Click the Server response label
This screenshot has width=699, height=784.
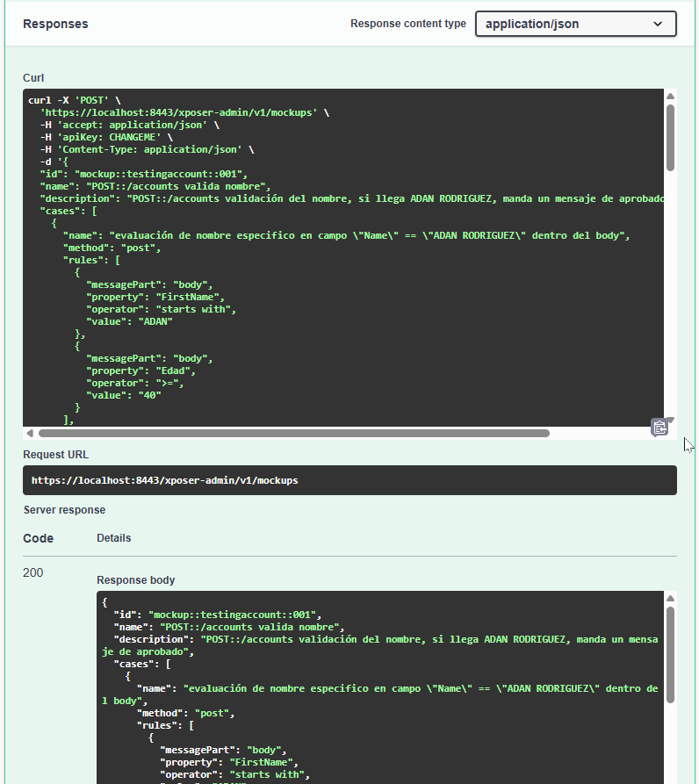[64, 510]
